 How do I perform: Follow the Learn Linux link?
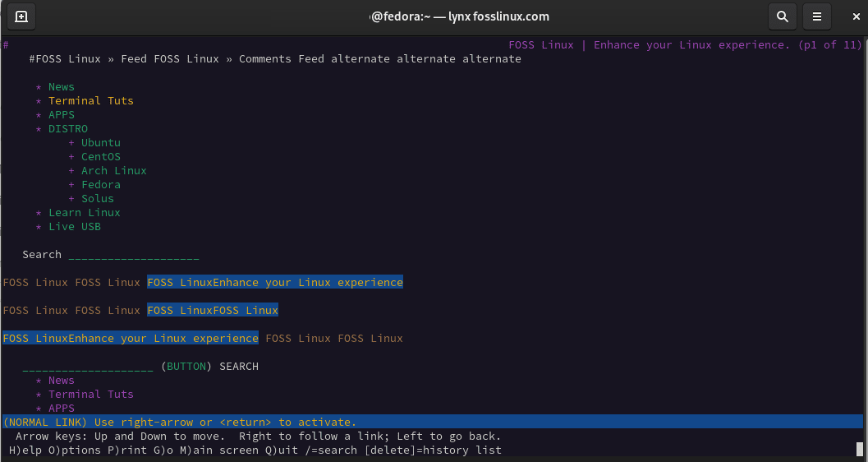tap(84, 213)
